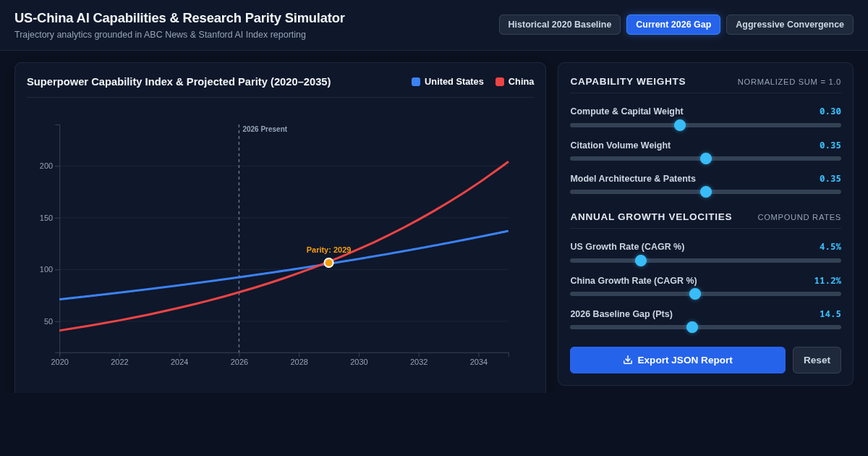Click the 2028 x-axis tick label
The image size is (868, 456).
click(299, 362)
